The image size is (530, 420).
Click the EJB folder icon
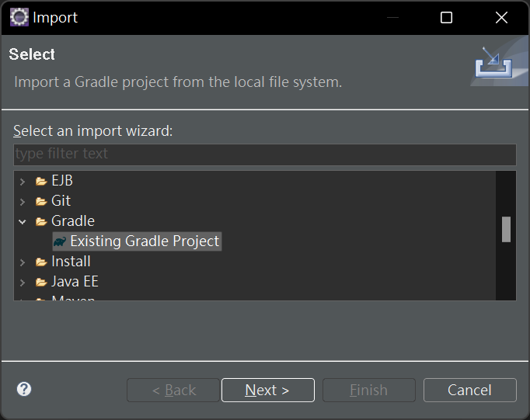(41, 181)
